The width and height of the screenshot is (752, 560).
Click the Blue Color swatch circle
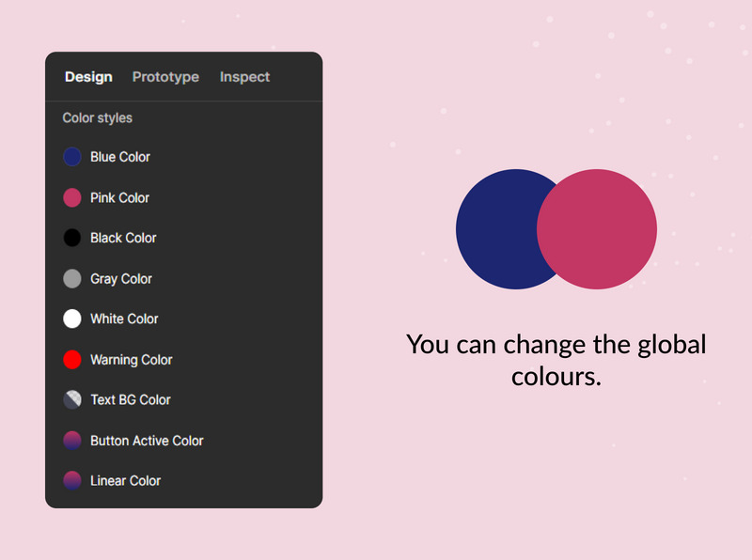point(72,157)
